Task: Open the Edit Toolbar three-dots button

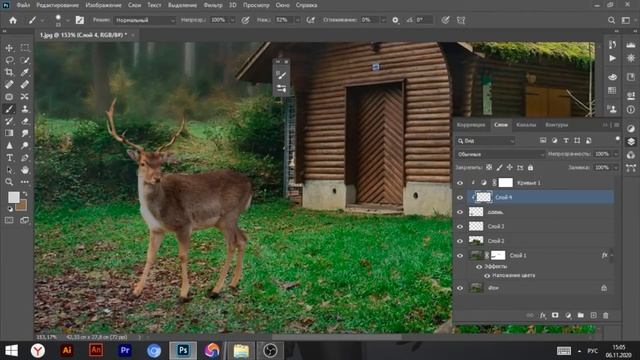Action: pyautogui.click(x=25, y=182)
